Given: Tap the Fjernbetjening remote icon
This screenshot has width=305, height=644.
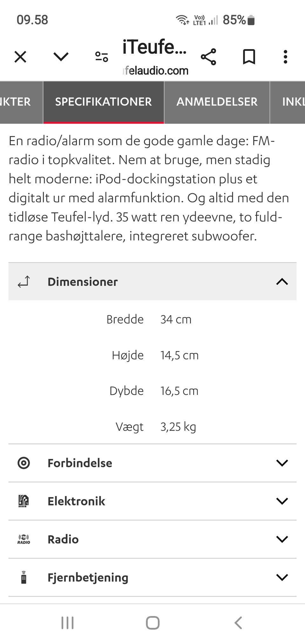Looking at the screenshot, I should [x=24, y=578].
